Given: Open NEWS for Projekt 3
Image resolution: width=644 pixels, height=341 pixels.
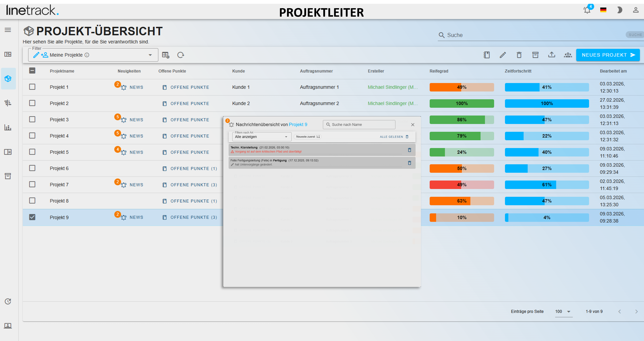Looking at the screenshot, I should 132,120.
